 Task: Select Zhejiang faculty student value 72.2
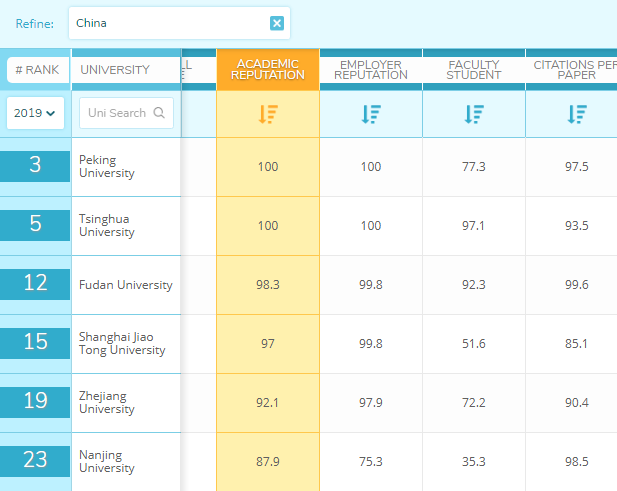pyautogui.click(x=474, y=402)
